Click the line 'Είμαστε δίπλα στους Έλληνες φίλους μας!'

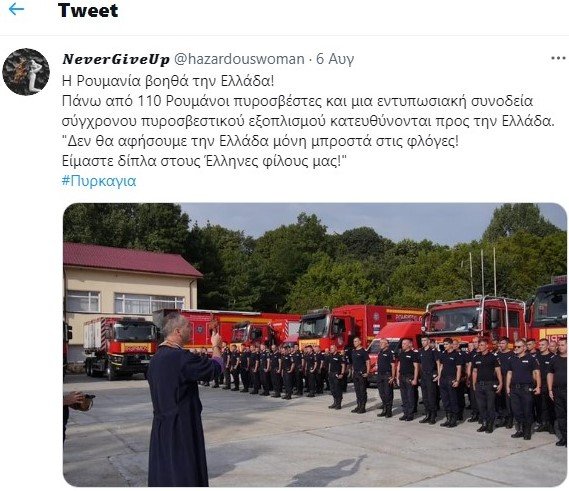(204, 161)
